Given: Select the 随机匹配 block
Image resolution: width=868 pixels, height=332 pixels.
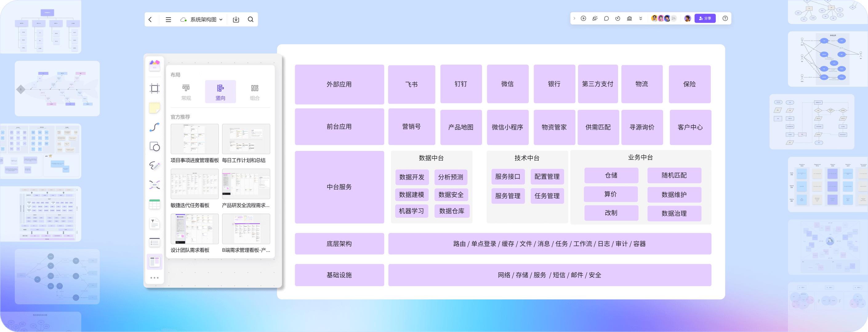Looking at the screenshot, I should (x=674, y=175).
